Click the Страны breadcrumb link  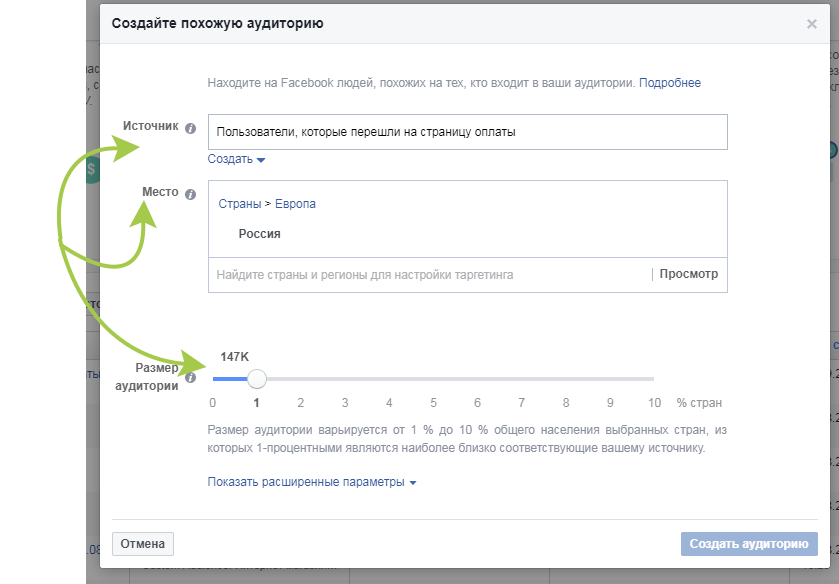pyautogui.click(x=239, y=204)
